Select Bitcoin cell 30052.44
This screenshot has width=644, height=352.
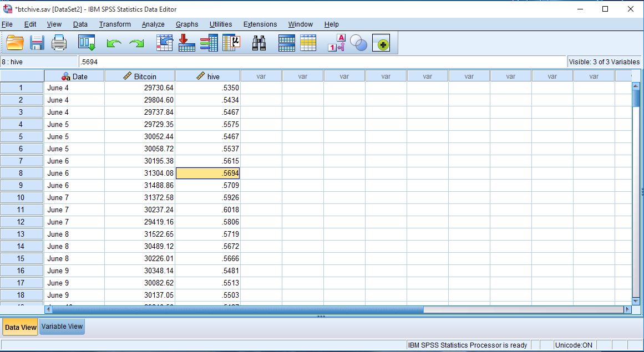140,136
